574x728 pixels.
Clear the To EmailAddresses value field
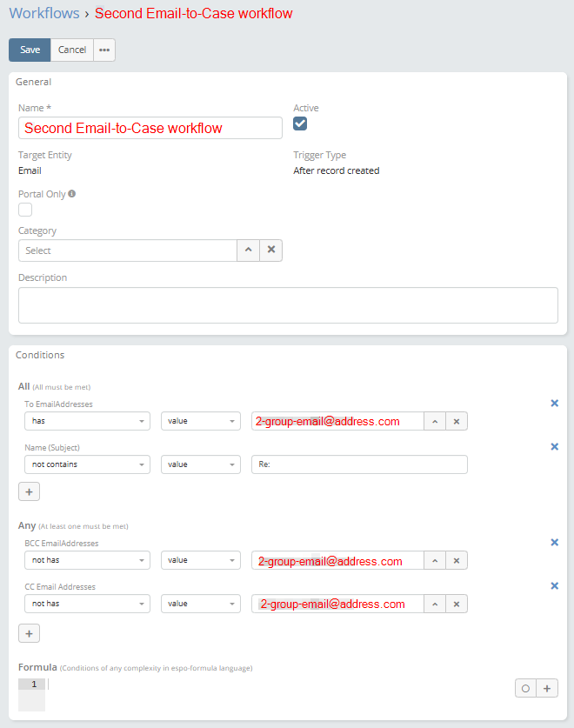(457, 421)
